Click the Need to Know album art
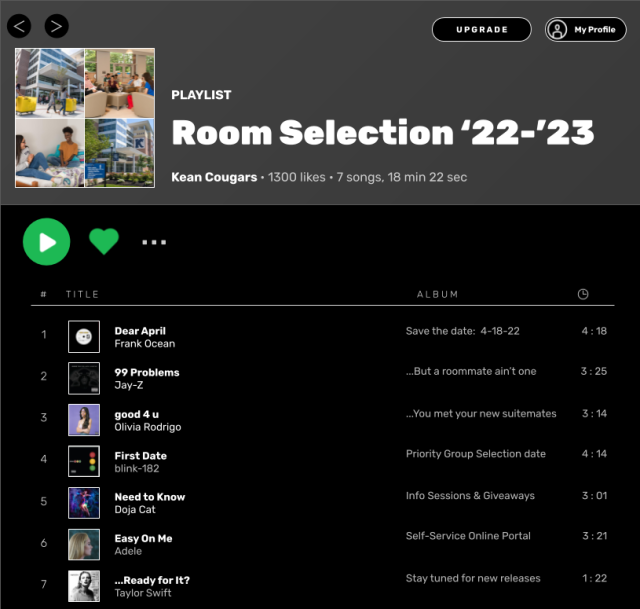 point(84,503)
